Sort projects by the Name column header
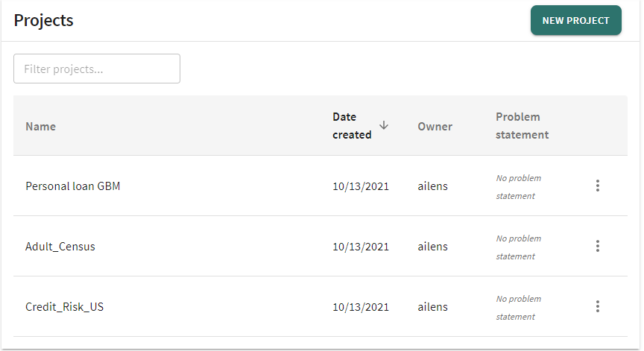This screenshot has height=351, width=644. (41, 127)
